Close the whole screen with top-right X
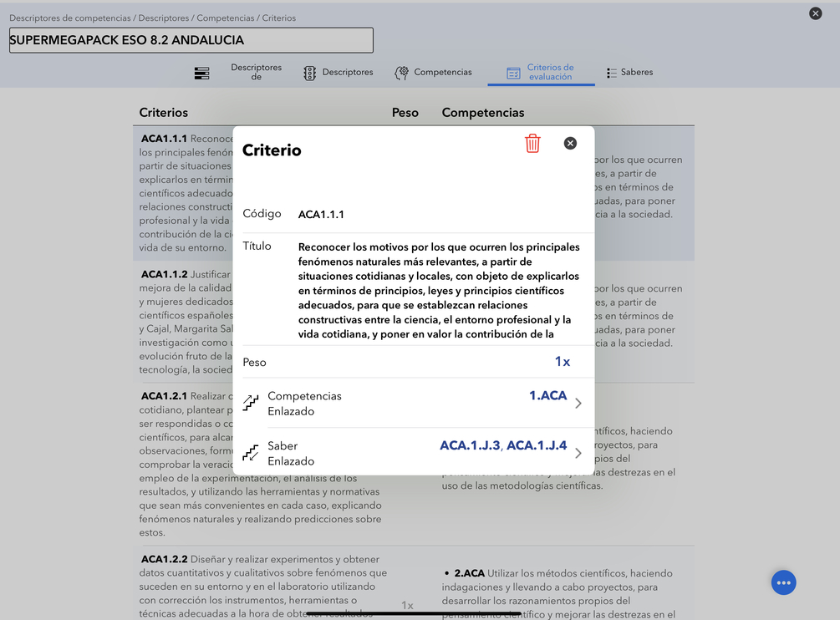Screen dimensions: 840x620 (816, 13)
